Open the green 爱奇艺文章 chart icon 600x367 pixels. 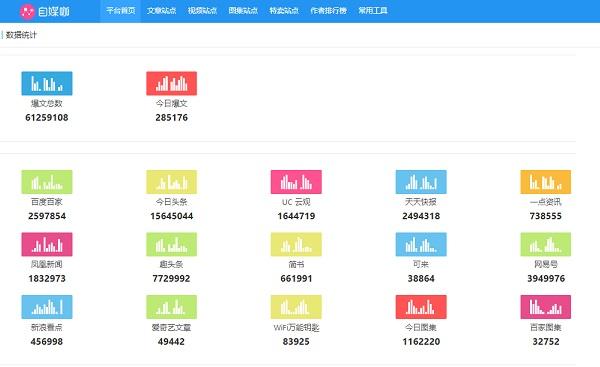point(171,307)
